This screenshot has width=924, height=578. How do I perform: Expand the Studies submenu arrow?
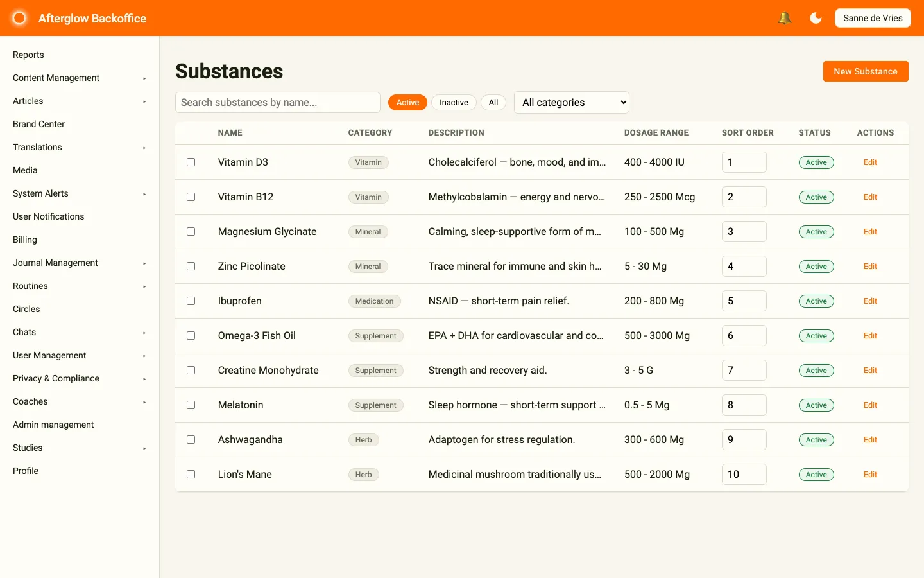click(144, 448)
